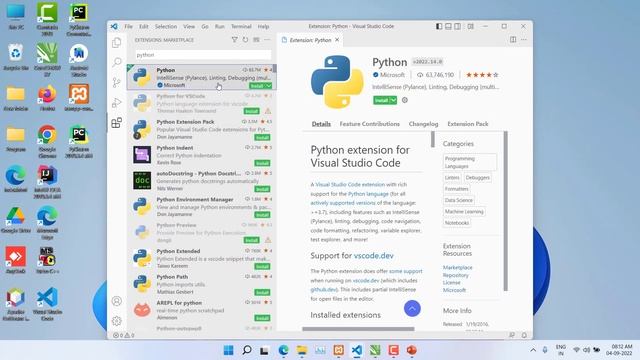Open the Google Chrome desktop shortcut
640x360 pixels.
point(47,140)
